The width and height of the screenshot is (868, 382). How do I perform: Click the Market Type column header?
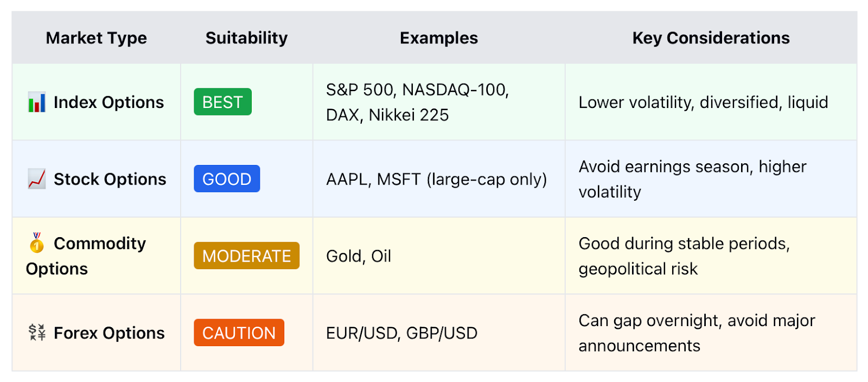(x=97, y=38)
